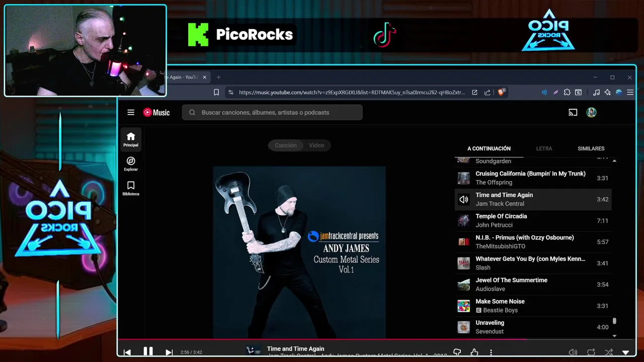Click the site settings icon in address bar
The height and width of the screenshot is (362, 644).
click(230, 93)
